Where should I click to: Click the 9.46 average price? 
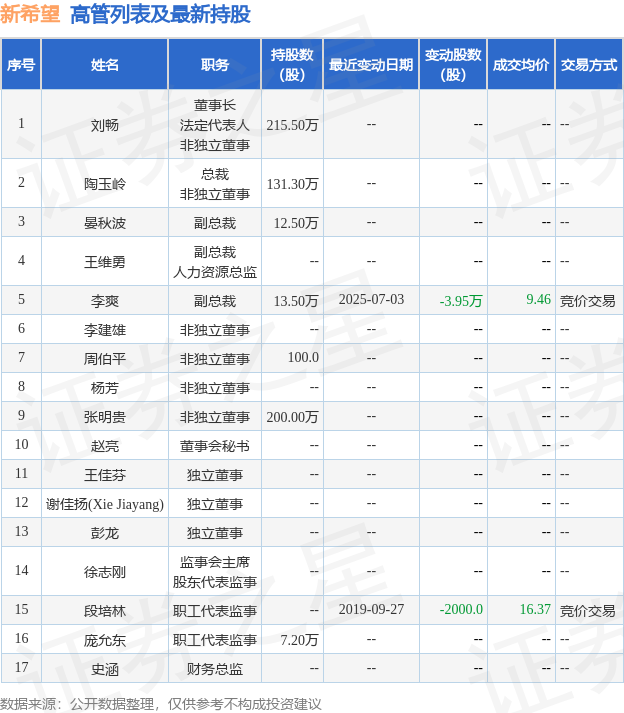[538, 299]
